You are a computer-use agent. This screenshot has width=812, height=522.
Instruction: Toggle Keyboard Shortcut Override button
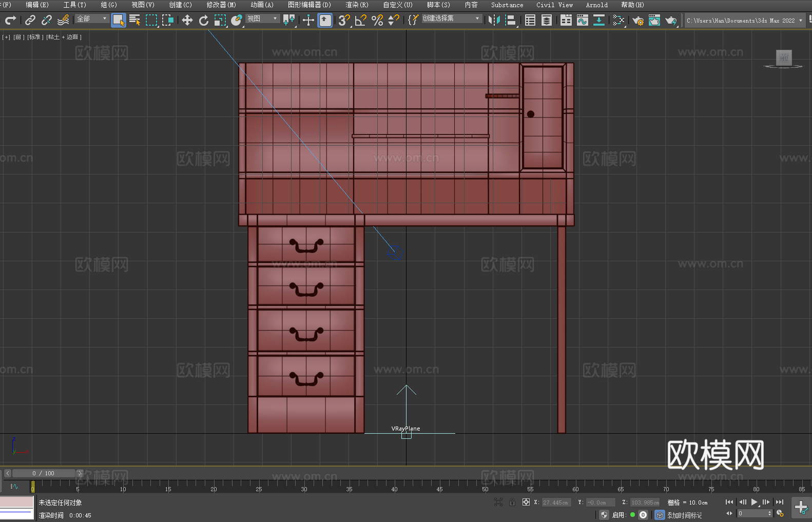point(325,20)
